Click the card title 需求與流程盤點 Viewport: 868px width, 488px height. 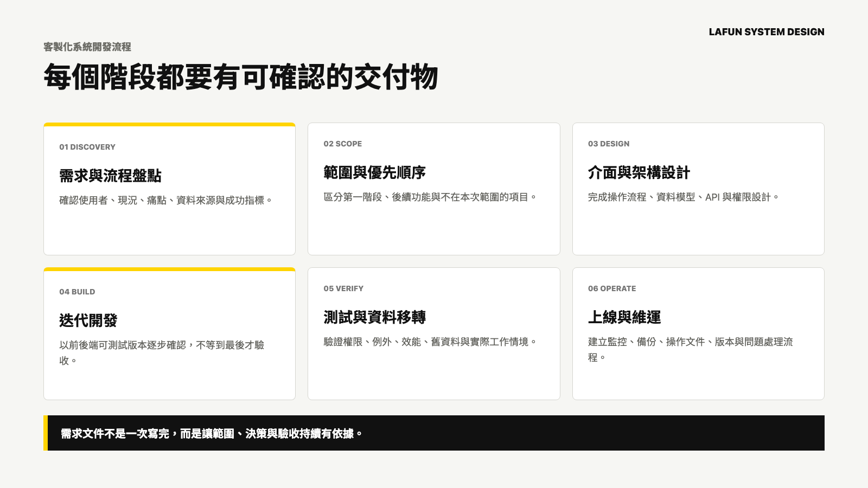[x=110, y=176]
